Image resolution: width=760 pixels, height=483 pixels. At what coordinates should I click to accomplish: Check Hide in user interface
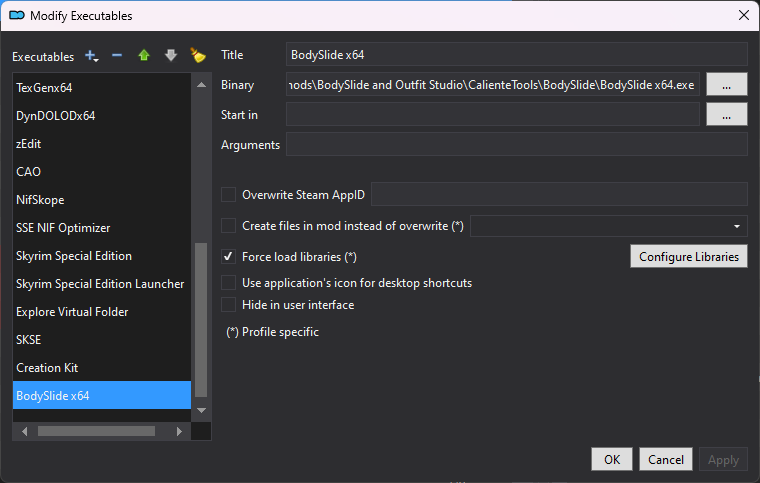[229, 305]
